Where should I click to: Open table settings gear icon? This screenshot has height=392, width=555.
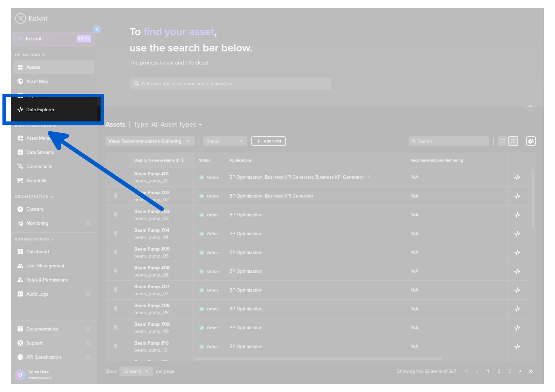531,141
